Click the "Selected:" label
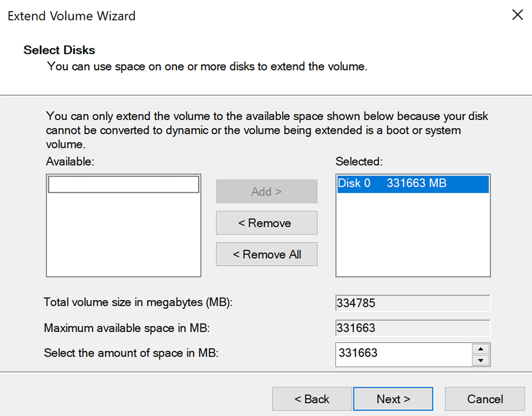 [x=359, y=161]
